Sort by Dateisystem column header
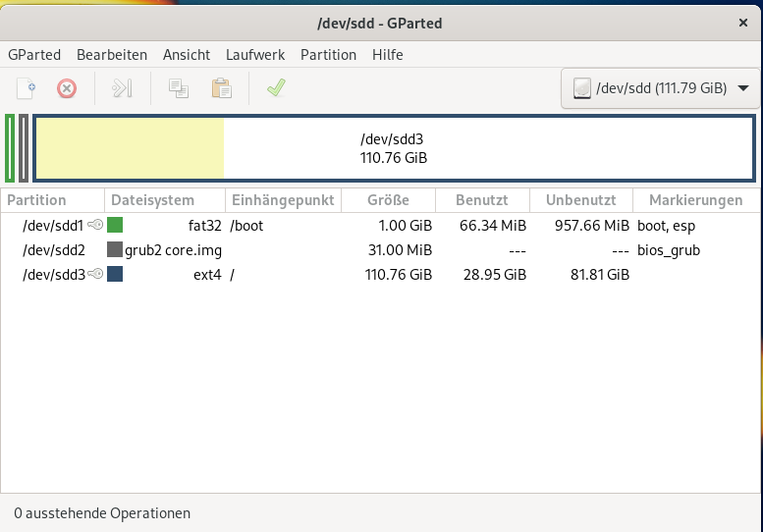The height and width of the screenshot is (532, 763). (165, 200)
